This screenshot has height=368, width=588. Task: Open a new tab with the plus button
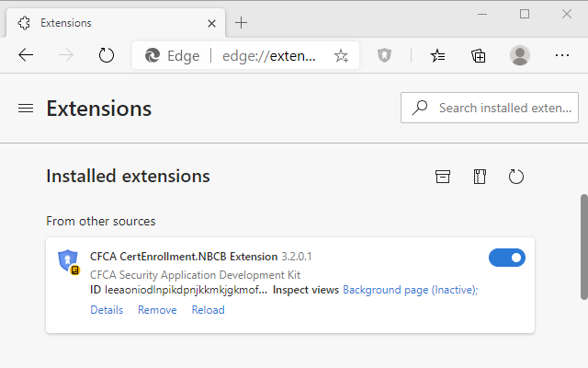[x=241, y=22]
